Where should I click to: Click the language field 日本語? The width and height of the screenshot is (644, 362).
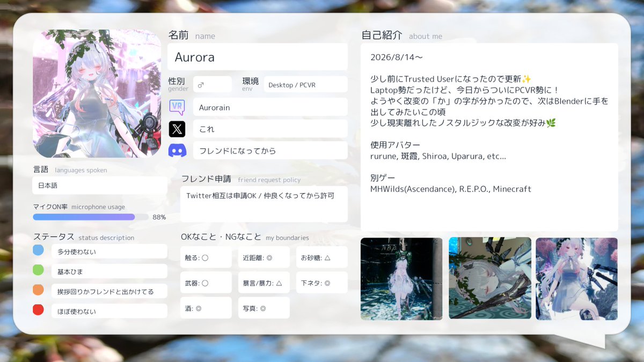[x=100, y=186]
